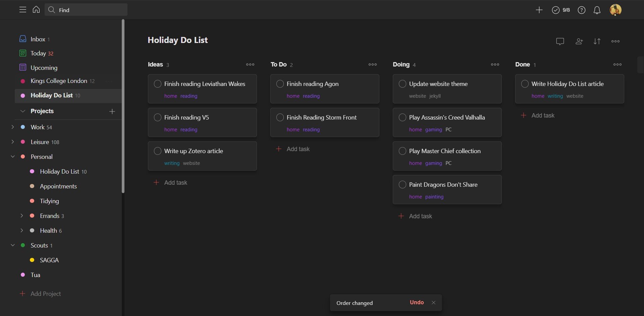Screen dimensions: 644x316
Task: Click green color dot of Scouts project
Action: point(23,245)
